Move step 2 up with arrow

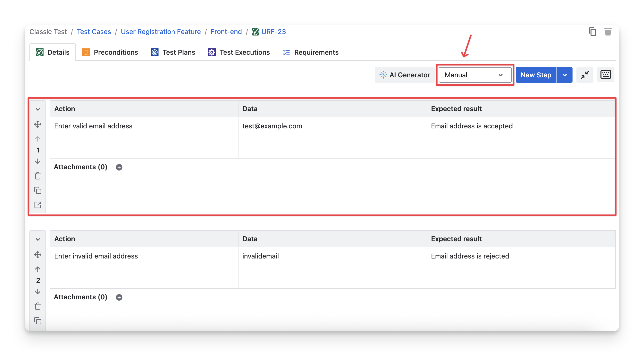click(38, 269)
